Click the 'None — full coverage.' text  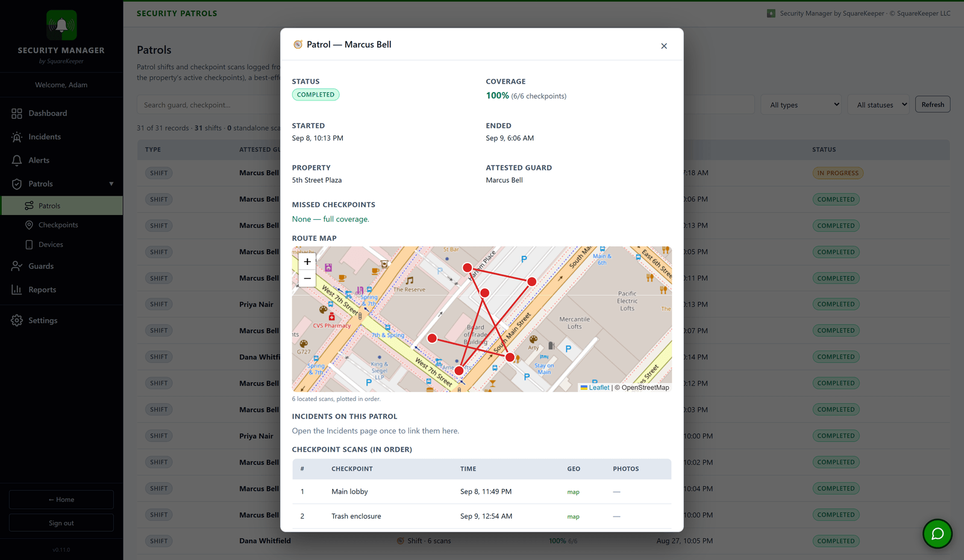point(331,219)
